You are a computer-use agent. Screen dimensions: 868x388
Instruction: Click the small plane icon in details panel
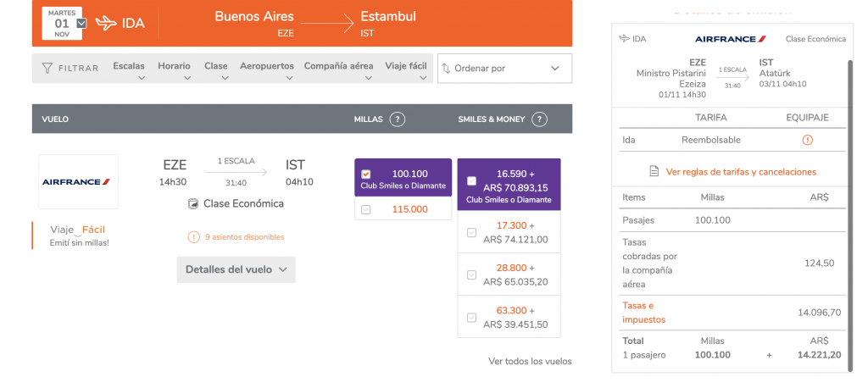[x=625, y=39]
